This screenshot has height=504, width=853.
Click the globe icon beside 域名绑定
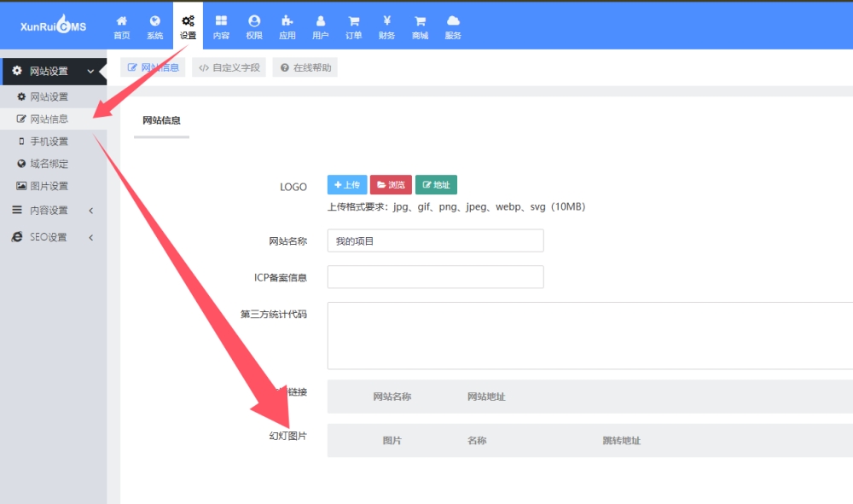(21, 164)
